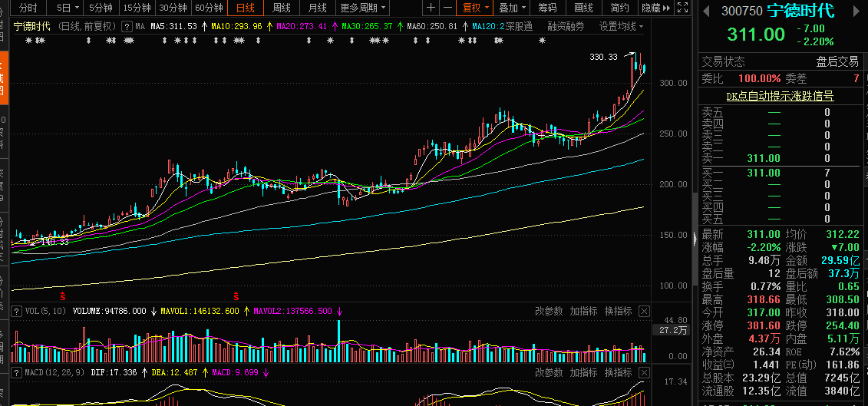Expand 更多周期 dropdown

tap(363, 8)
